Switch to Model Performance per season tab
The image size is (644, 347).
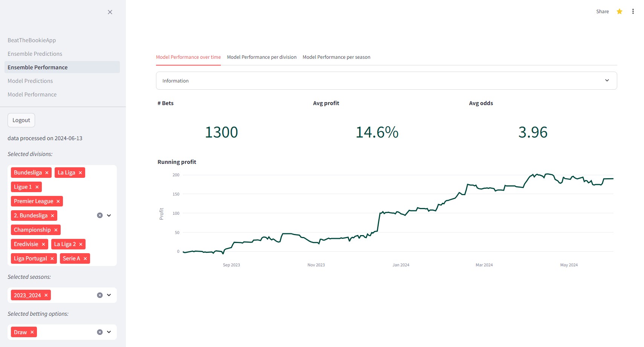(x=336, y=57)
